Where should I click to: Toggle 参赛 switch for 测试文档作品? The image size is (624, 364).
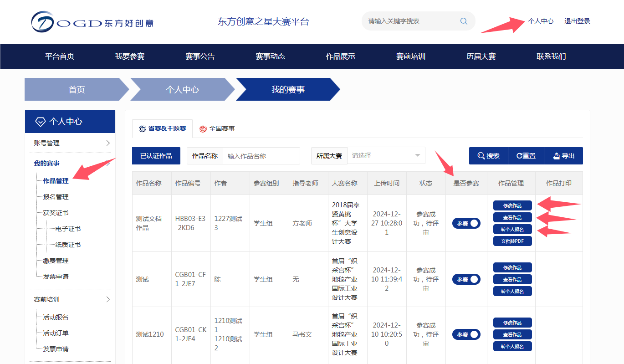coord(466,223)
